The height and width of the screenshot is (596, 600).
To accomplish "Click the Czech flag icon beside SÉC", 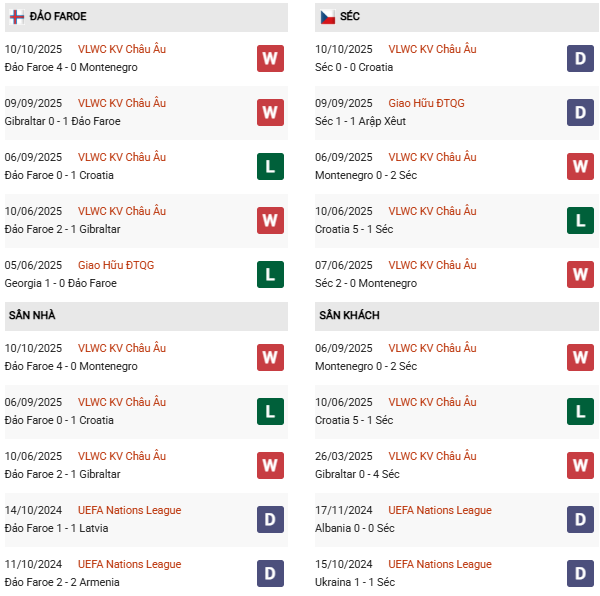I will 327,17.
